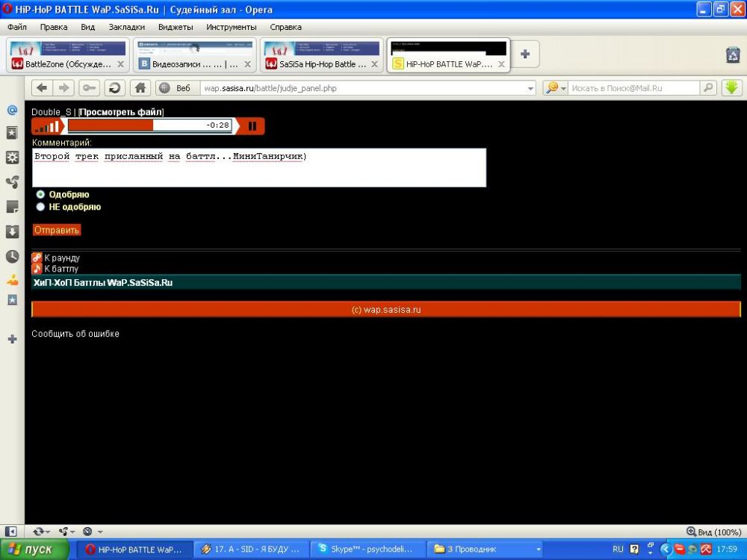Expand the Opera Link sync dropdown arrow
This screenshot has height=560, width=747.
[48, 532]
